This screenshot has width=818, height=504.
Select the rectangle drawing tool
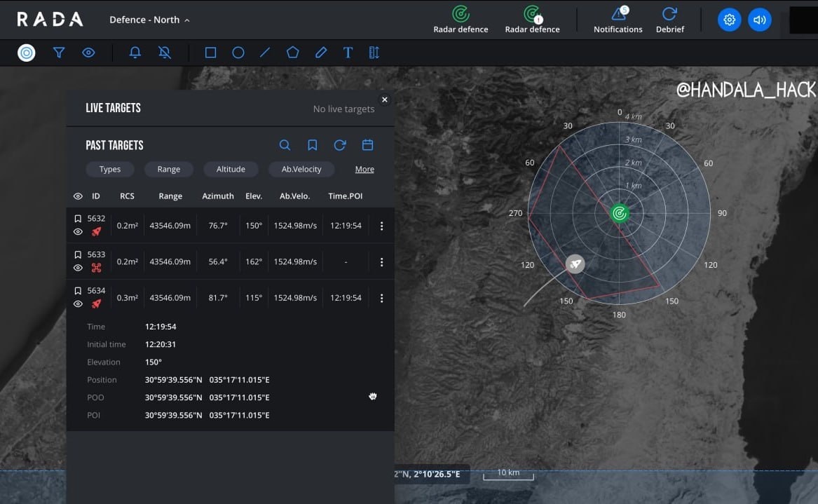pyautogui.click(x=210, y=53)
